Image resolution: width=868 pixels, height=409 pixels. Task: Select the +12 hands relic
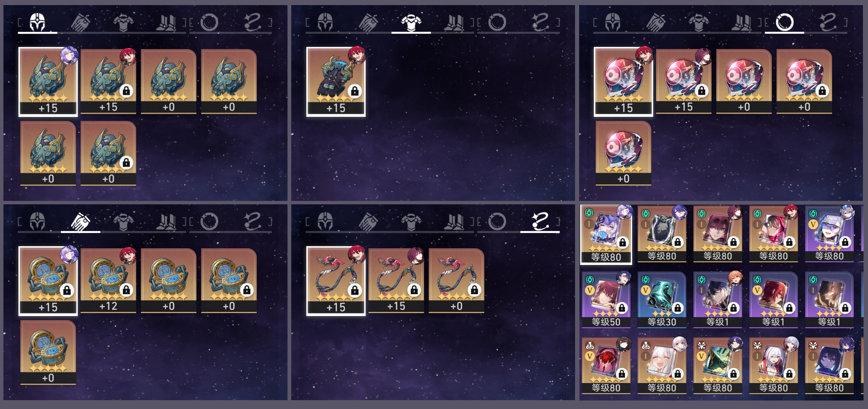108,281
